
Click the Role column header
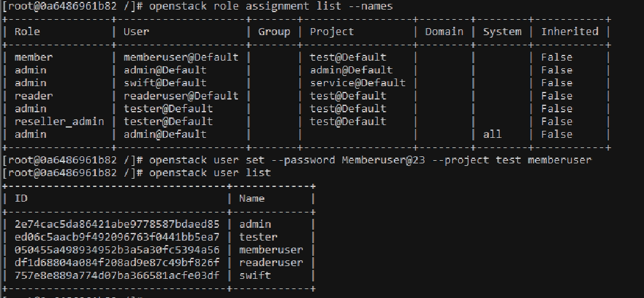tap(27, 31)
